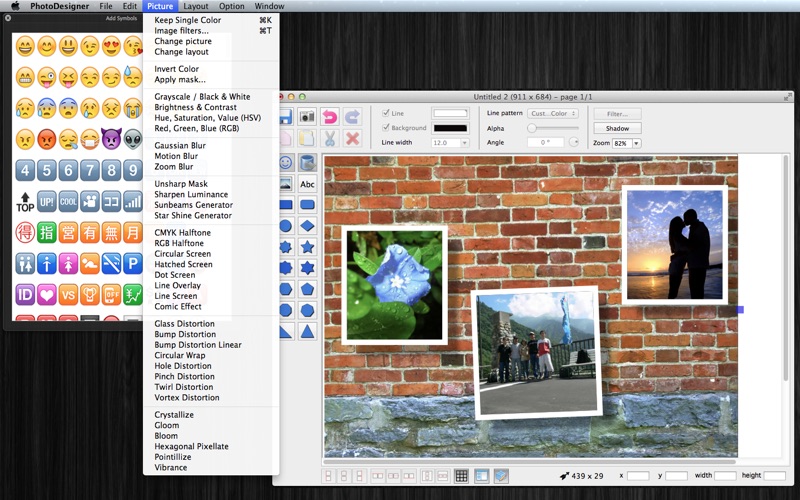
Task: Click the scissors cut icon
Action: click(x=330, y=138)
